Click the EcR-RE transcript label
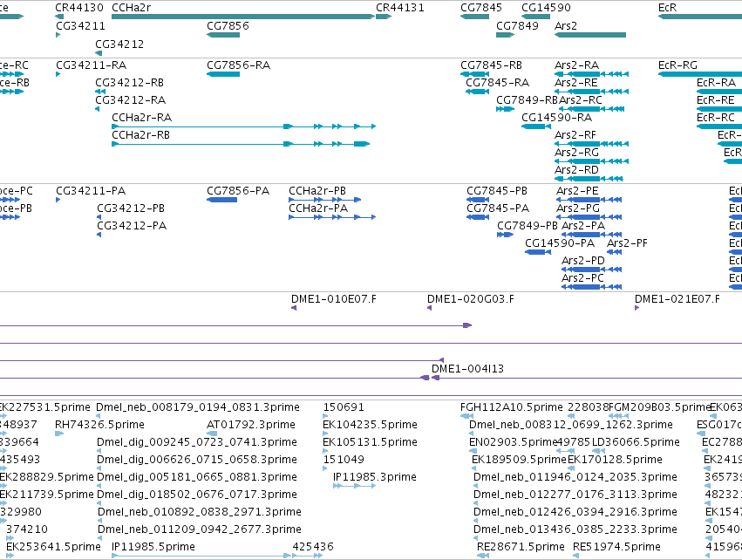Screen dimensions: 742x560 coord(715,100)
